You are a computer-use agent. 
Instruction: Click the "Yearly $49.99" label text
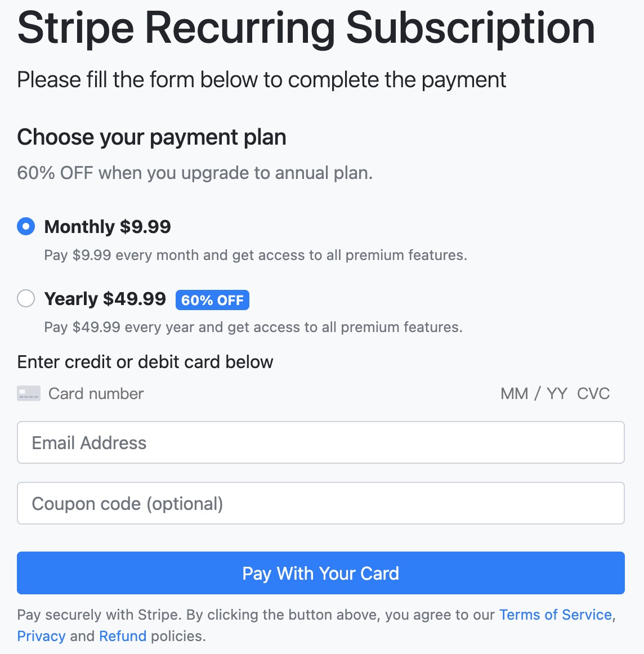[105, 298]
